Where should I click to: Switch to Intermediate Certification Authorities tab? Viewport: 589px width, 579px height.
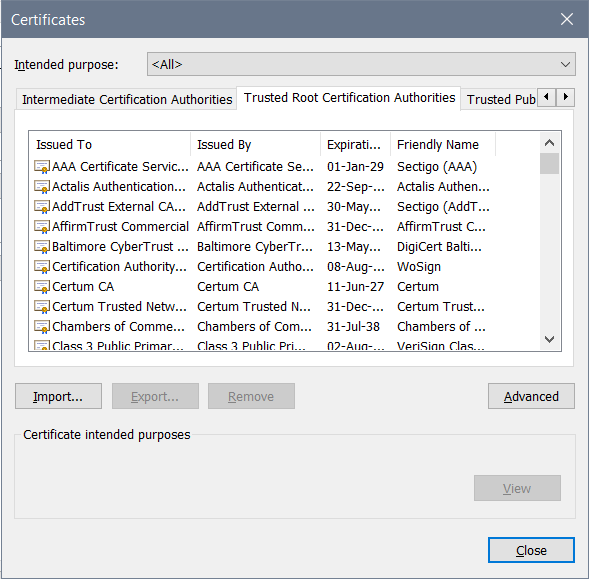[x=127, y=100]
